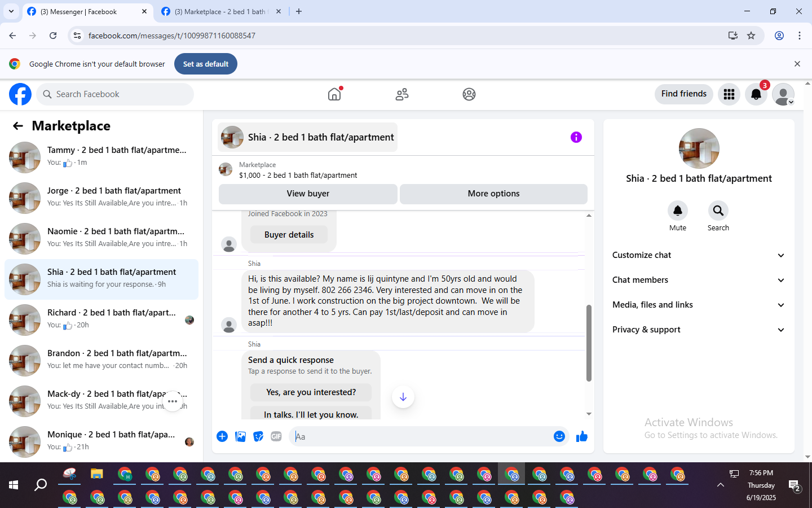
Task: Click the Find friends button
Action: click(683, 94)
